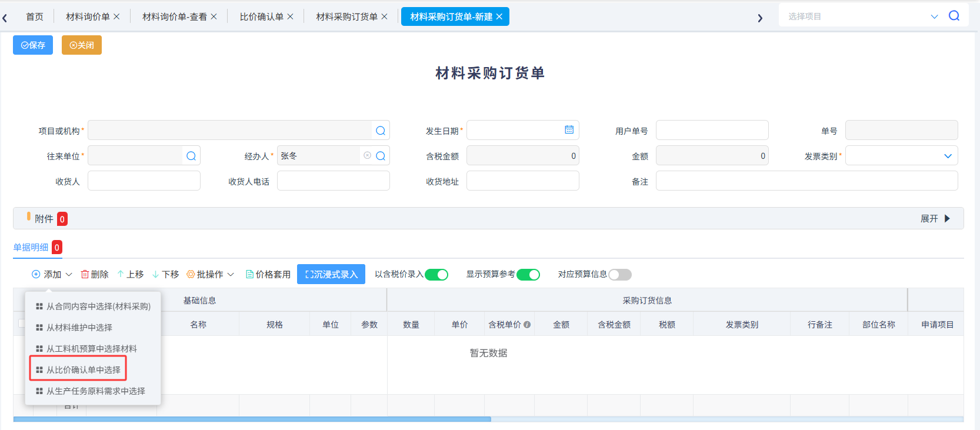The height and width of the screenshot is (430, 980).
Task: Click the 保存 button
Action: pos(33,45)
